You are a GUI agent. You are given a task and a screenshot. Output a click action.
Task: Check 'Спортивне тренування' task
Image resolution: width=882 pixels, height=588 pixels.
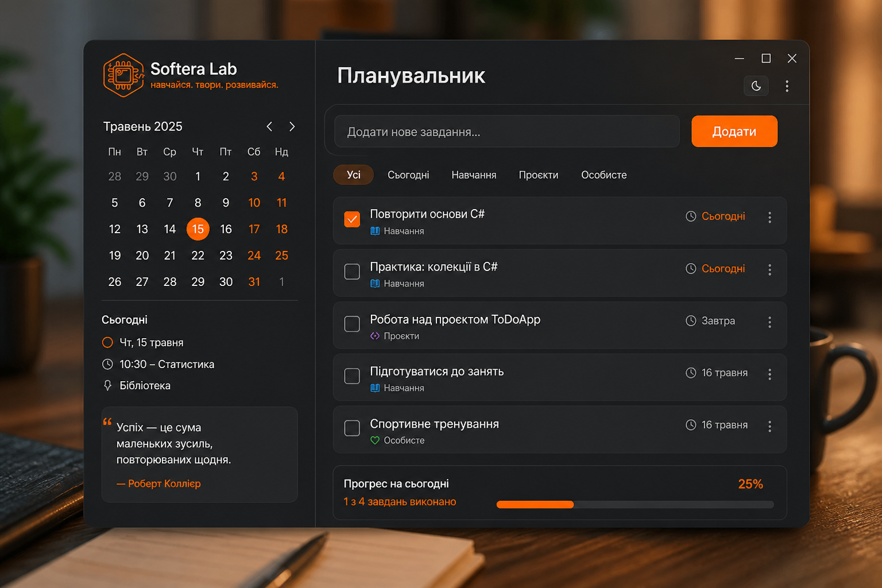[352, 428]
